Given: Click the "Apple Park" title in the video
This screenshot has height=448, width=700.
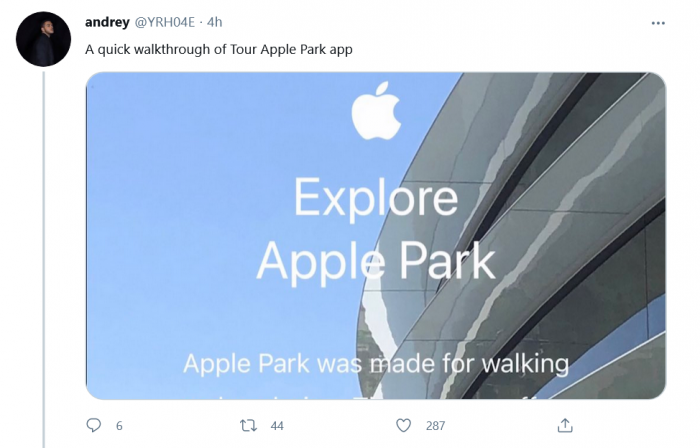Looking at the screenshot, I should tap(375, 260).
